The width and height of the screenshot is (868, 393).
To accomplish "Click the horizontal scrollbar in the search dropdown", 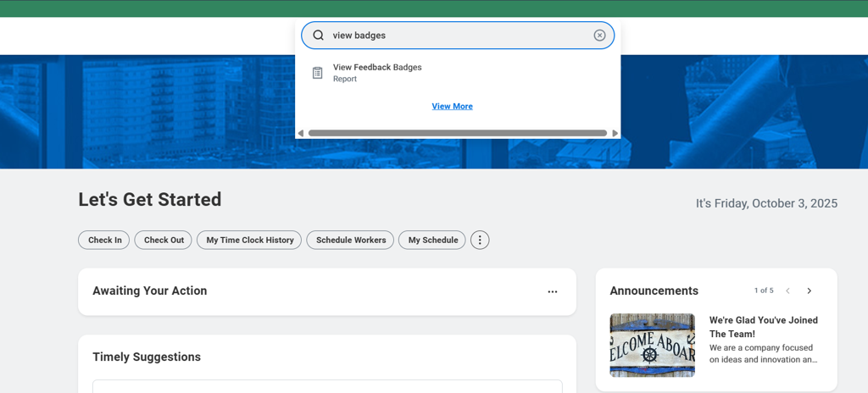I will (458, 133).
